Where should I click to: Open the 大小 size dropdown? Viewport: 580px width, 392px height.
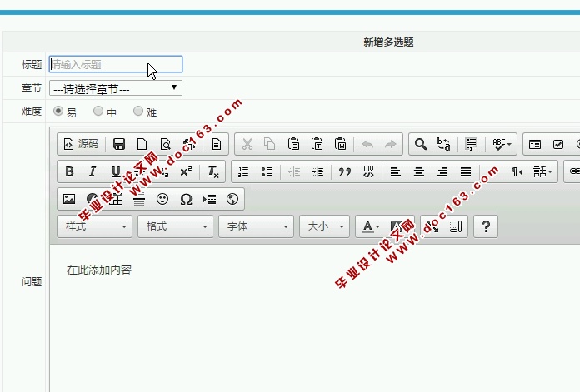(x=324, y=226)
